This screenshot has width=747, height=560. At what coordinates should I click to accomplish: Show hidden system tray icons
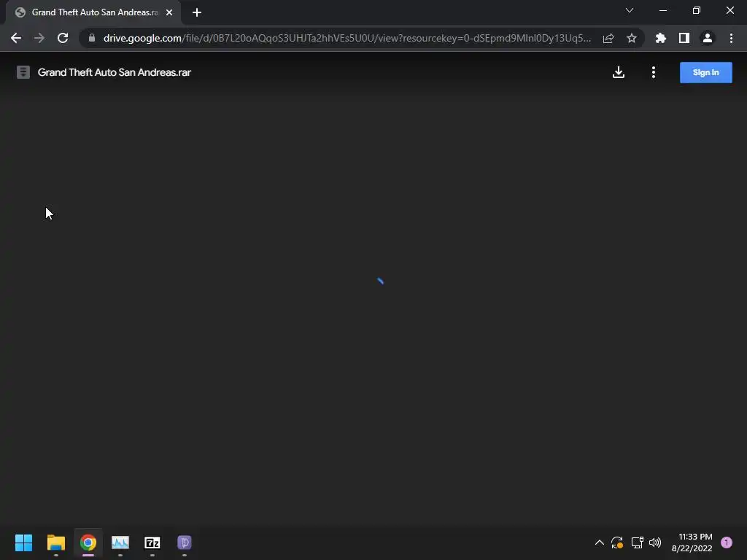(x=600, y=542)
